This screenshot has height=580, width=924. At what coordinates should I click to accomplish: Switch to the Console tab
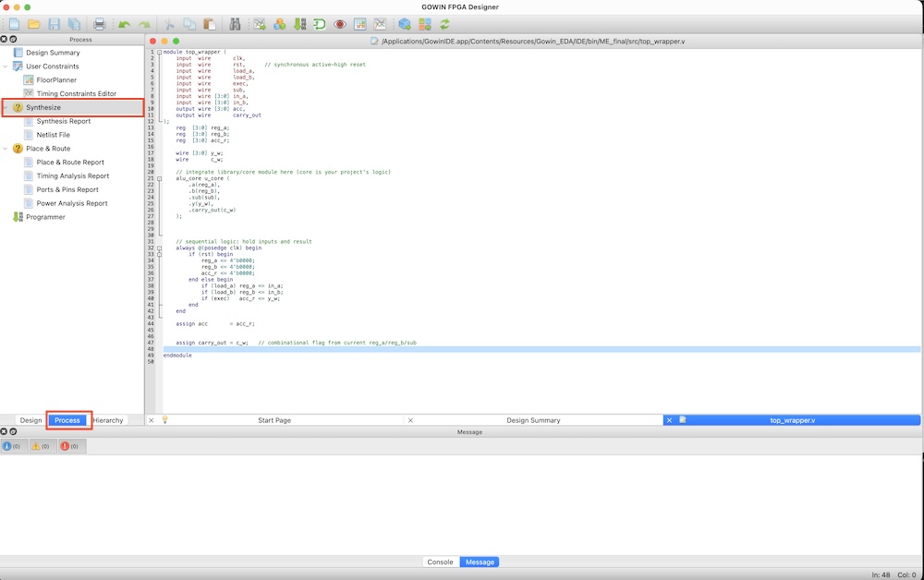pos(440,562)
